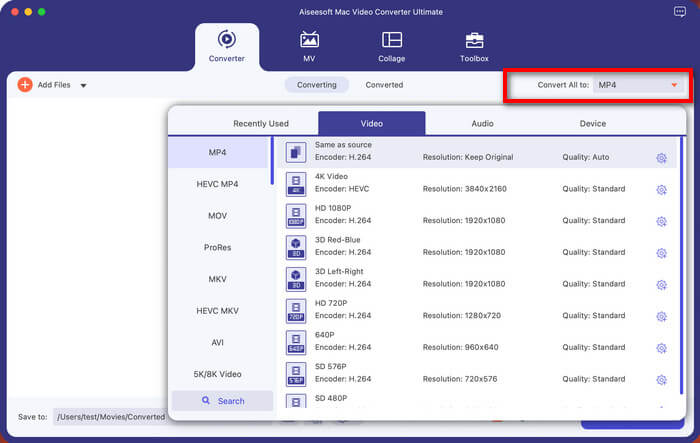Viewport: 700px width, 443px height.
Task: Open settings gear for 4K Video
Action: [x=661, y=189]
